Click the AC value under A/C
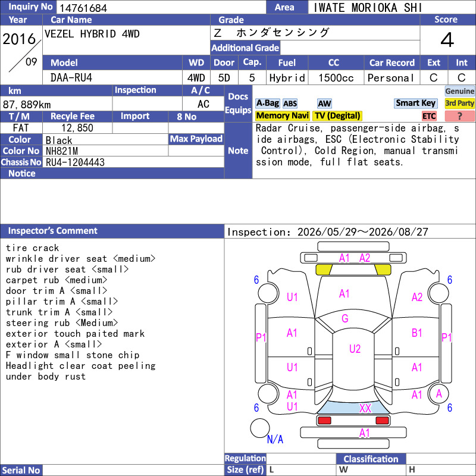Screen dimensions: 476x476 pos(203,104)
